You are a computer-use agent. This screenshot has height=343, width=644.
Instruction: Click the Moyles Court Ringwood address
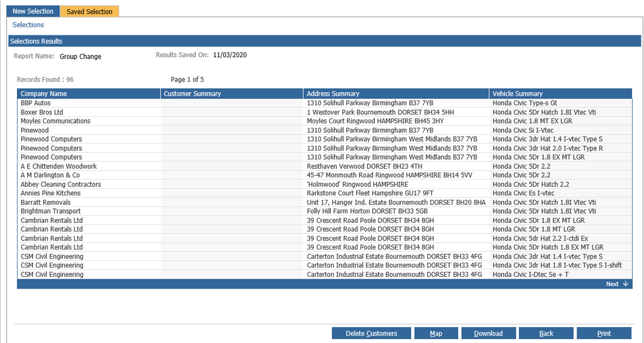(376, 121)
